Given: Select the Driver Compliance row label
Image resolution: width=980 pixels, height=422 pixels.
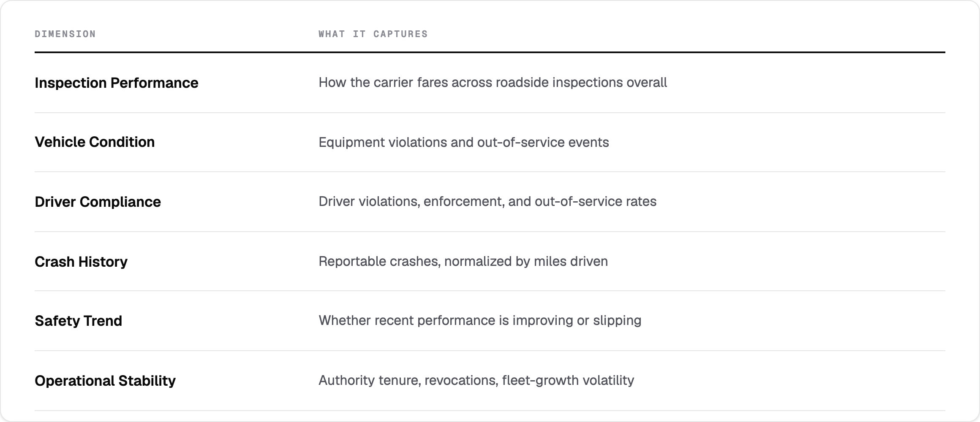Looking at the screenshot, I should tap(98, 202).
